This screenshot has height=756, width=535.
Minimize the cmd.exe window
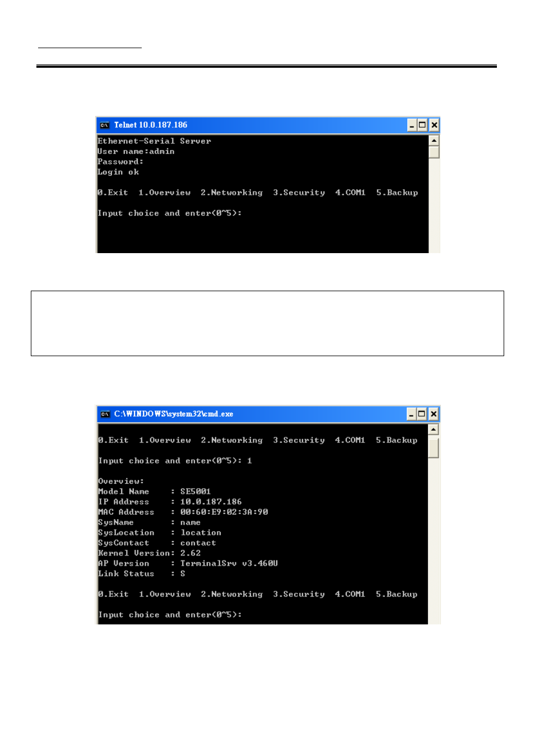411,414
